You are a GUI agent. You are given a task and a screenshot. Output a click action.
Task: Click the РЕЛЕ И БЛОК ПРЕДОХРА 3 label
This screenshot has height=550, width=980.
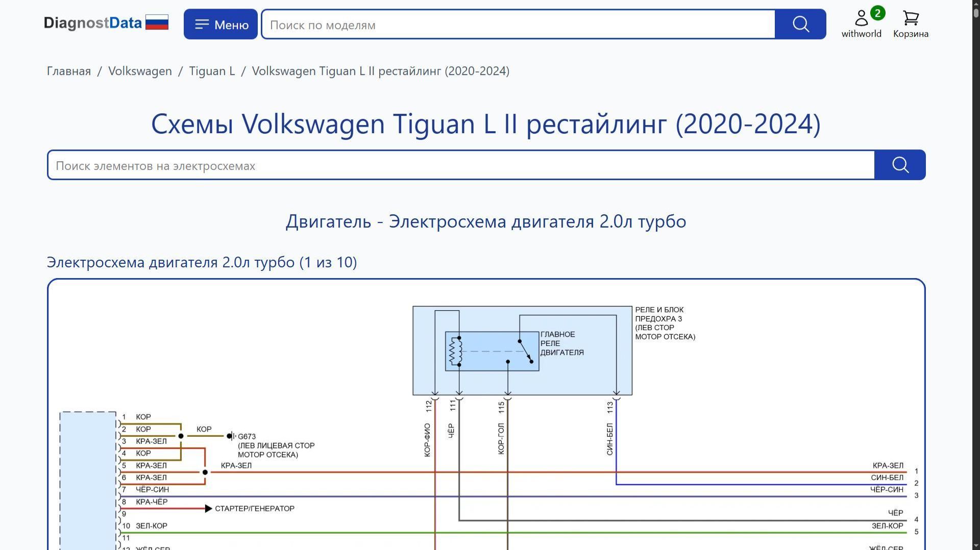pos(665,323)
